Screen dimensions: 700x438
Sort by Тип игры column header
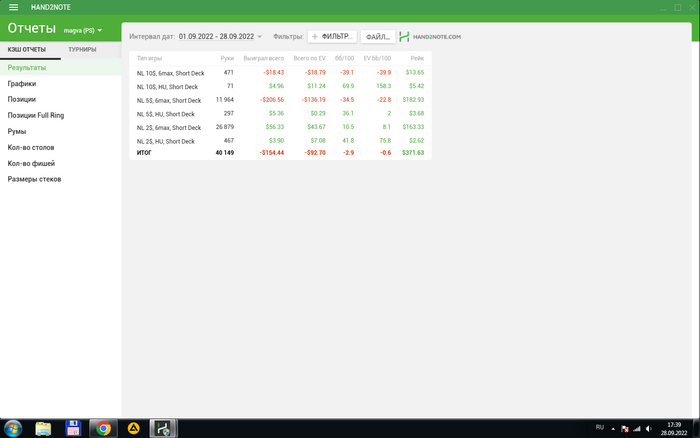150,58
